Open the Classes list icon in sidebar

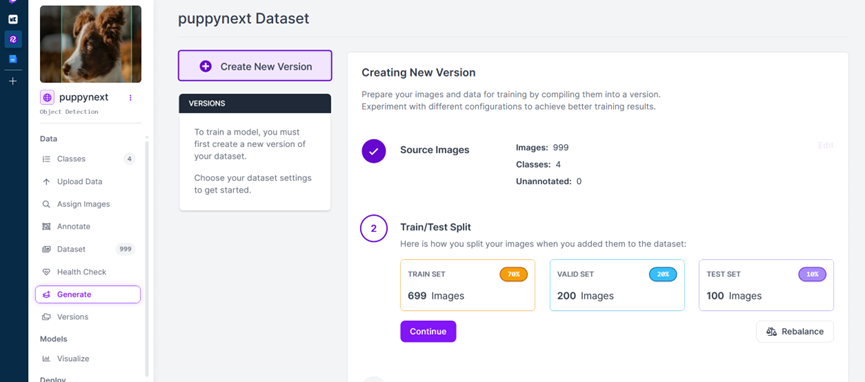(x=46, y=159)
